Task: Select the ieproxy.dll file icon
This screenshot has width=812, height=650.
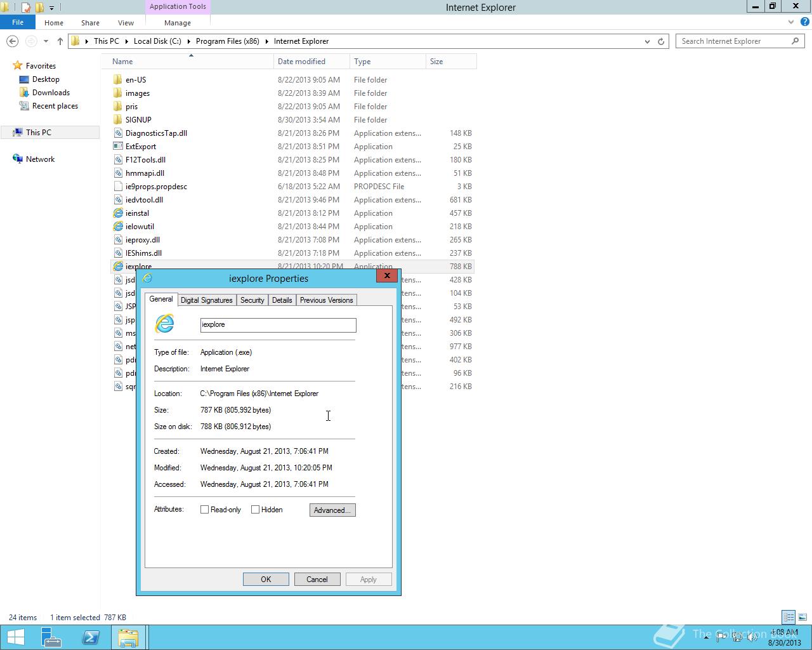Action: [x=117, y=240]
